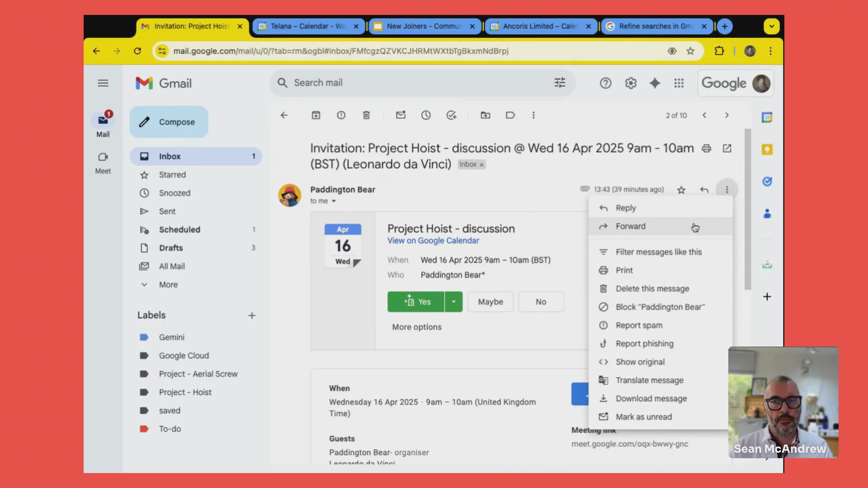Click the Move to folder icon
The width and height of the screenshot is (868, 488).
485,115
